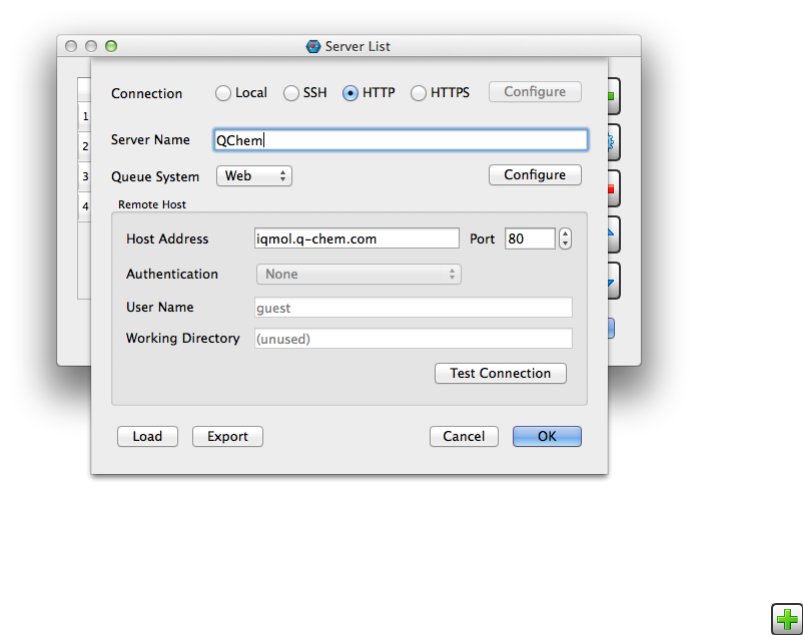The image size is (803, 635).
Task: Click the disabled Configure button beside HTTPS
Action: point(535,92)
